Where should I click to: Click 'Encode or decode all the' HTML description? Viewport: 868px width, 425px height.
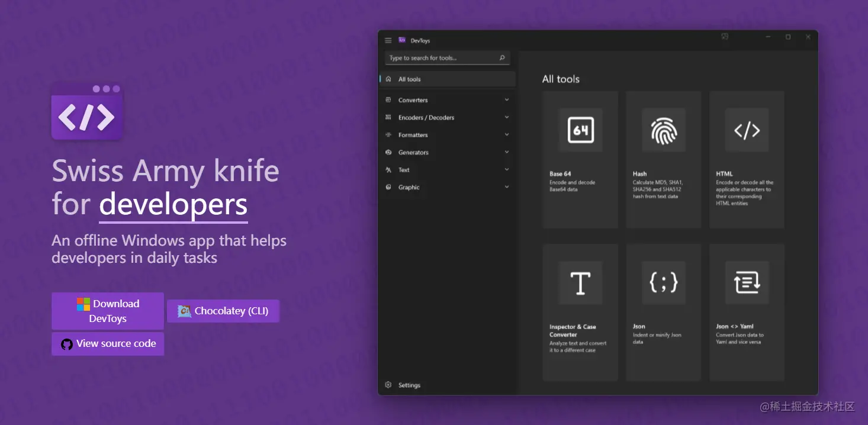[x=744, y=193]
